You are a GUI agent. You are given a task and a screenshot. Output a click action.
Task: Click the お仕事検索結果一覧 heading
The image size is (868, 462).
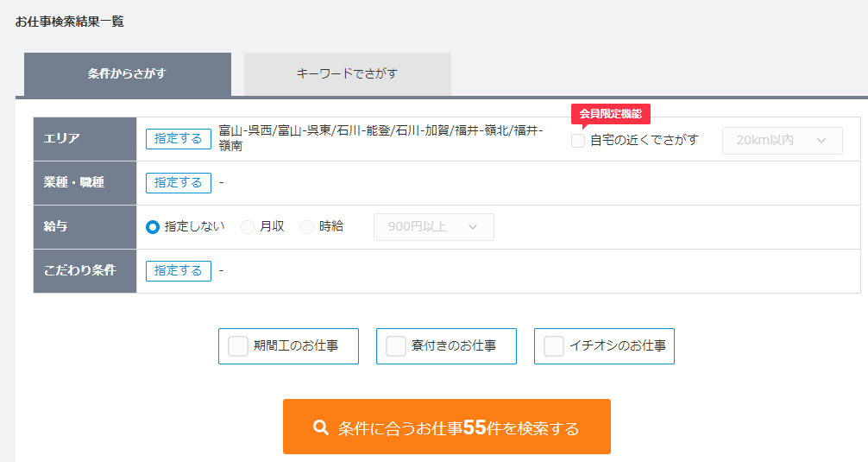[x=70, y=22]
